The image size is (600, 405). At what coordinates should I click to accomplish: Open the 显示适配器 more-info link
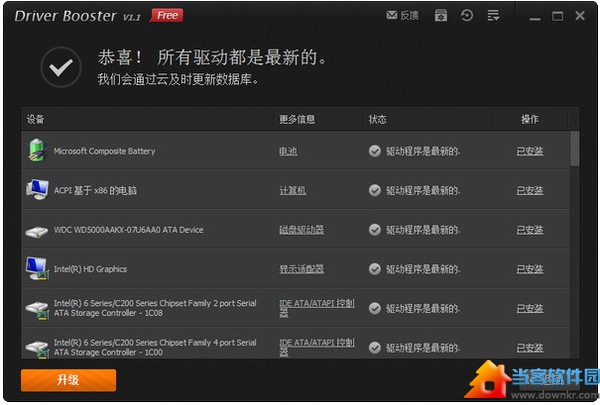[x=302, y=269]
